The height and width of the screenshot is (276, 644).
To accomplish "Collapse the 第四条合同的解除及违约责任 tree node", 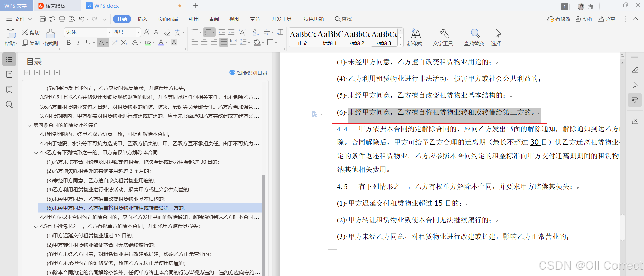I will [x=29, y=125].
